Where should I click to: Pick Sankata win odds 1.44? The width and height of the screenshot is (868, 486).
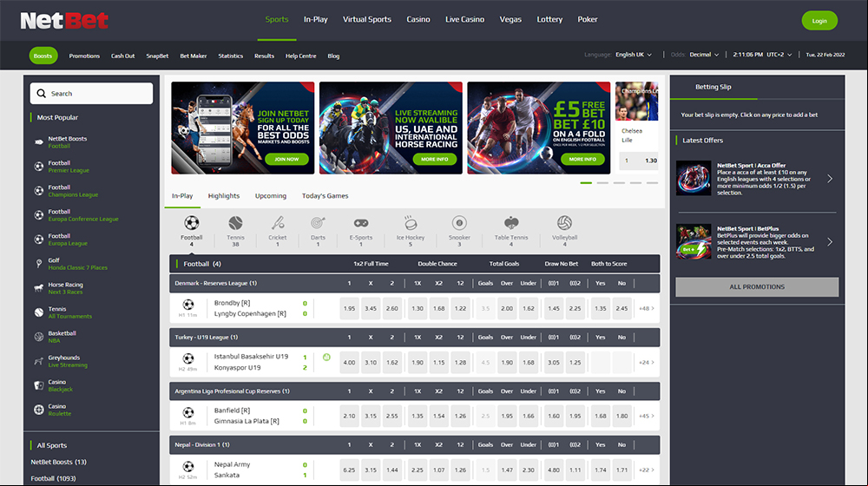point(392,470)
